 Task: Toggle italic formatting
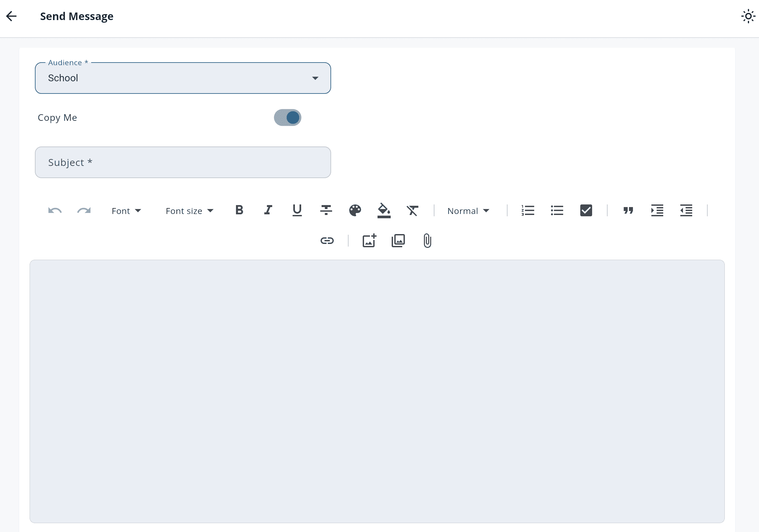[x=268, y=210]
